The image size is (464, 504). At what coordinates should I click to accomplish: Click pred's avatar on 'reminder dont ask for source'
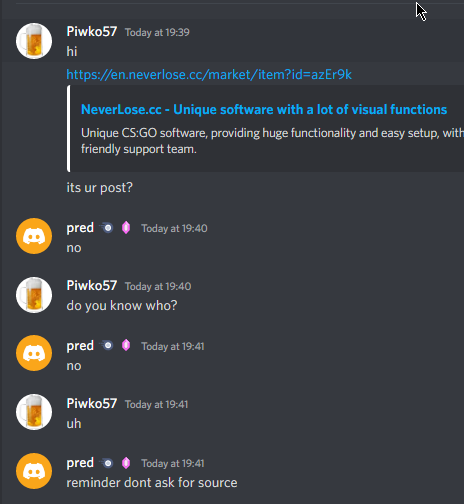(34, 471)
